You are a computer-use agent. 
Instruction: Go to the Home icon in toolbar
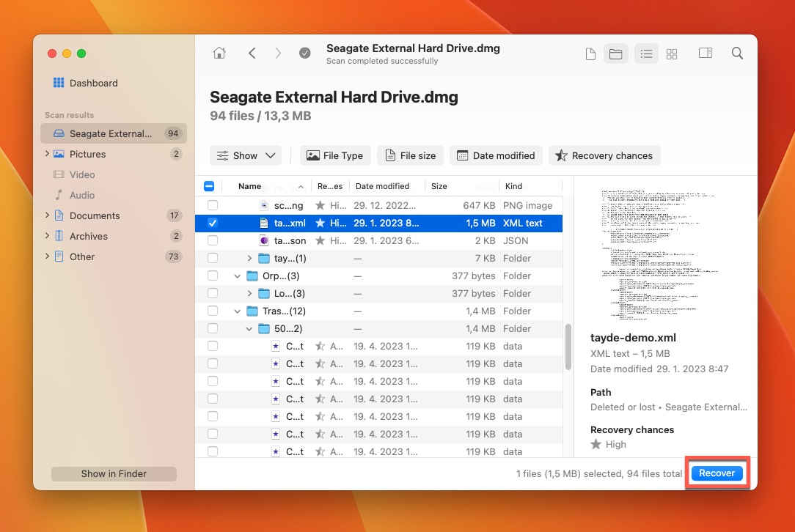click(x=219, y=53)
